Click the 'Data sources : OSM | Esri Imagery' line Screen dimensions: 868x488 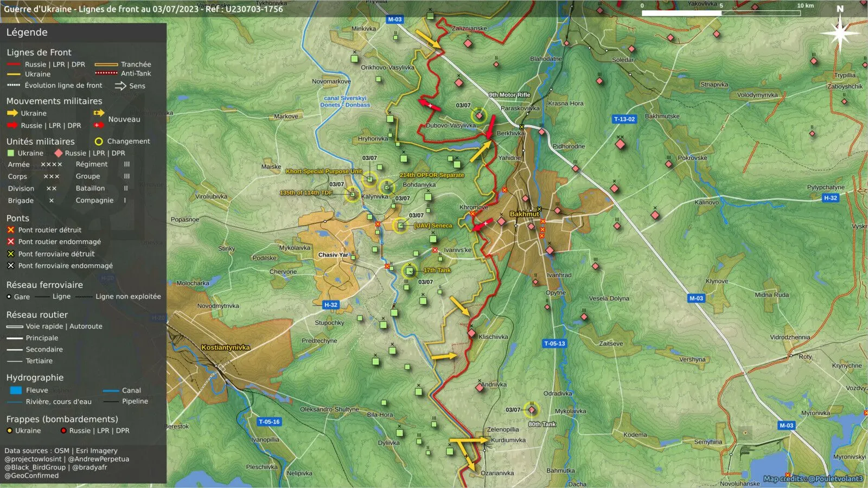coord(61,451)
